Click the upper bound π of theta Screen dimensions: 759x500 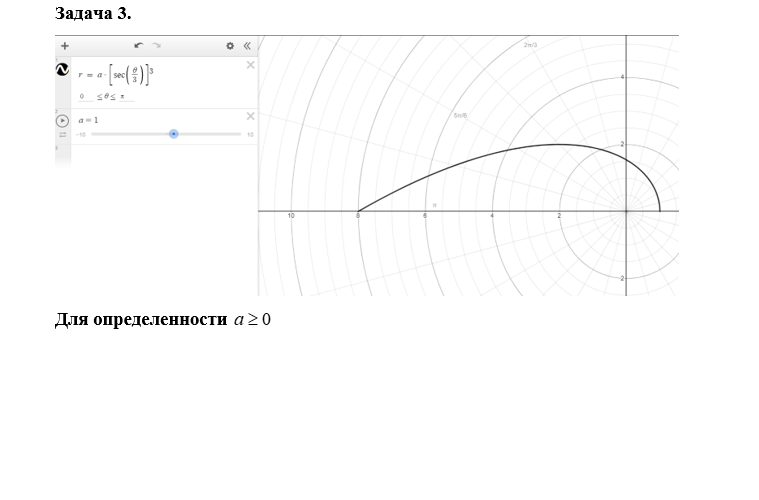[122, 97]
